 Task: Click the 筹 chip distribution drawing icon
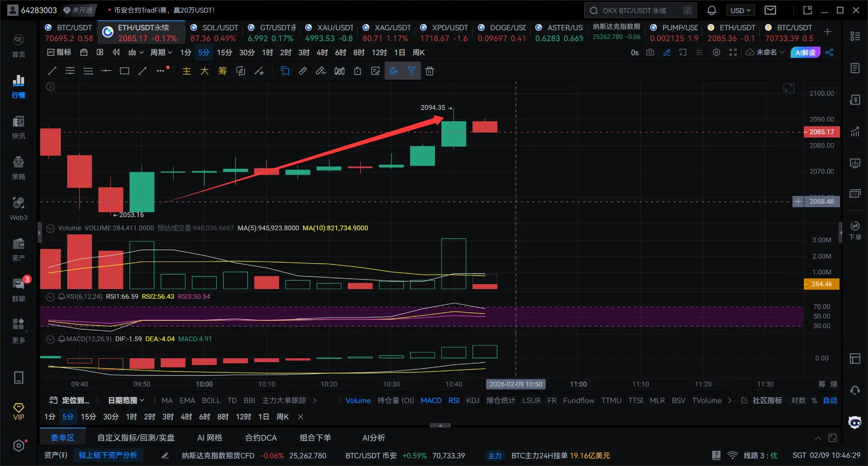coord(222,71)
